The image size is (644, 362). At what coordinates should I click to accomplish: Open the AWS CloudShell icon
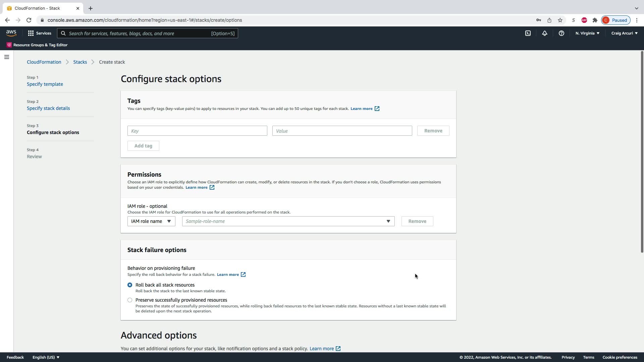click(x=528, y=33)
